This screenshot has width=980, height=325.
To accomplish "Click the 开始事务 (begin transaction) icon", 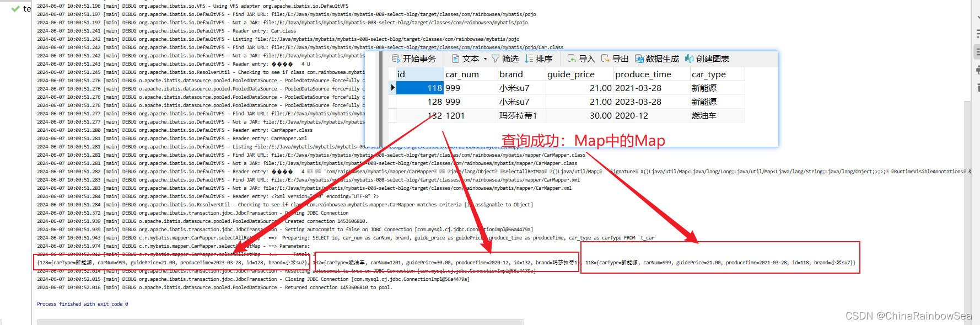I will (x=396, y=58).
